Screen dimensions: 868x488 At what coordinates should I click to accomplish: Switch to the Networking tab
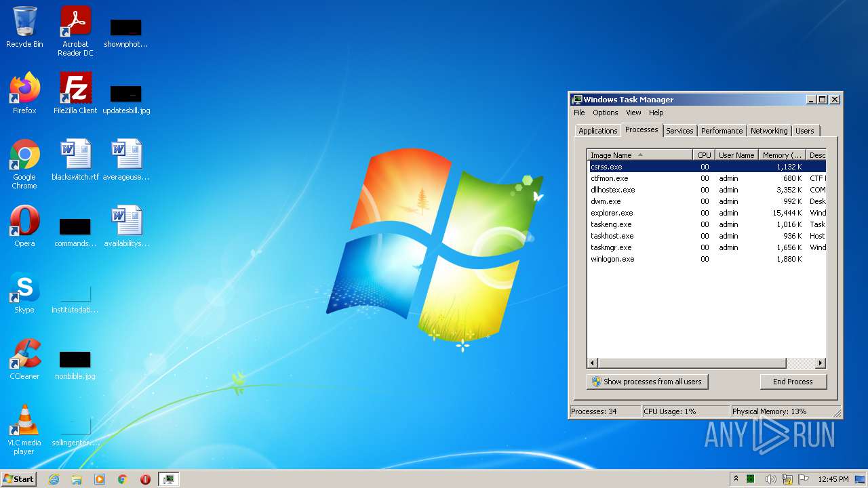[769, 131]
